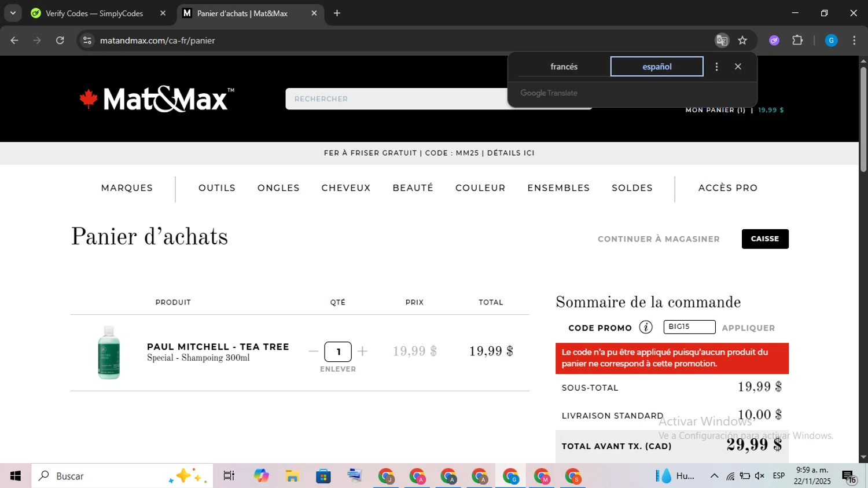Open the Outils menu
This screenshot has height=488, width=868.
point(217,188)
